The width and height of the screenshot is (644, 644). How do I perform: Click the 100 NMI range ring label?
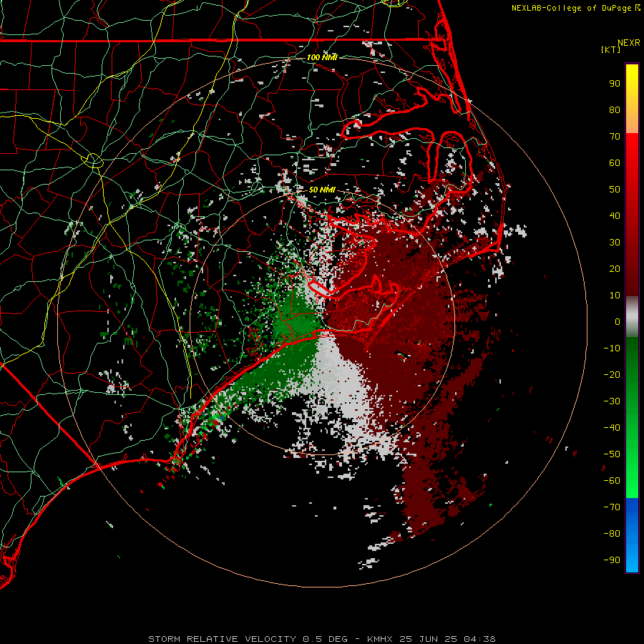click(322, 57)
